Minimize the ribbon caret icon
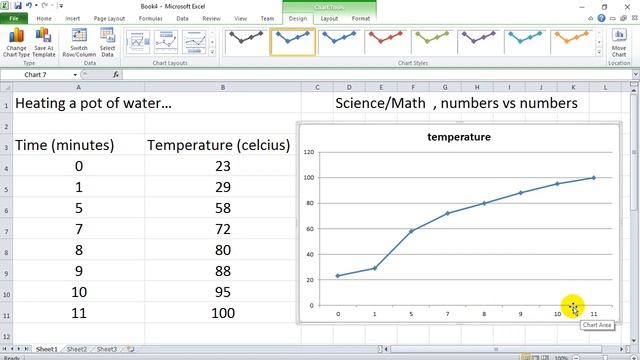The height and width of the screenshot is (360, 640). click(x=591, y=18)
